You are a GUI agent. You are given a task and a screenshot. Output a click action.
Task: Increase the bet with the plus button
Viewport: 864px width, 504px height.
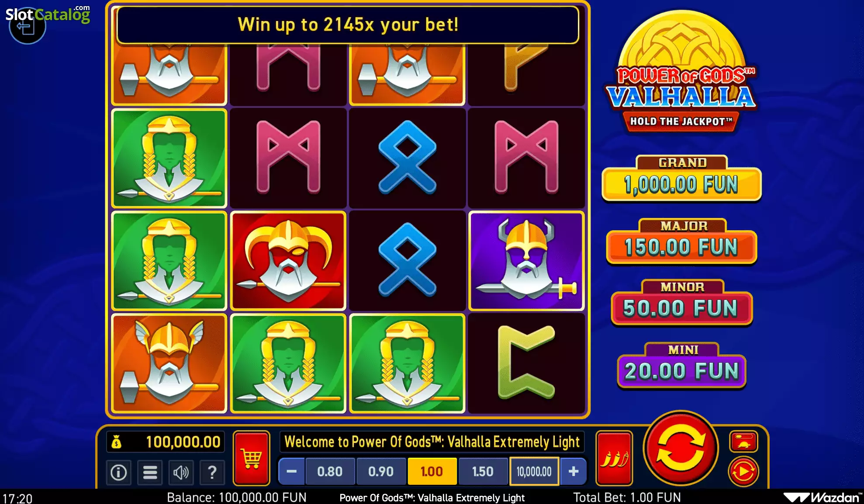click(x=574, y=471)
